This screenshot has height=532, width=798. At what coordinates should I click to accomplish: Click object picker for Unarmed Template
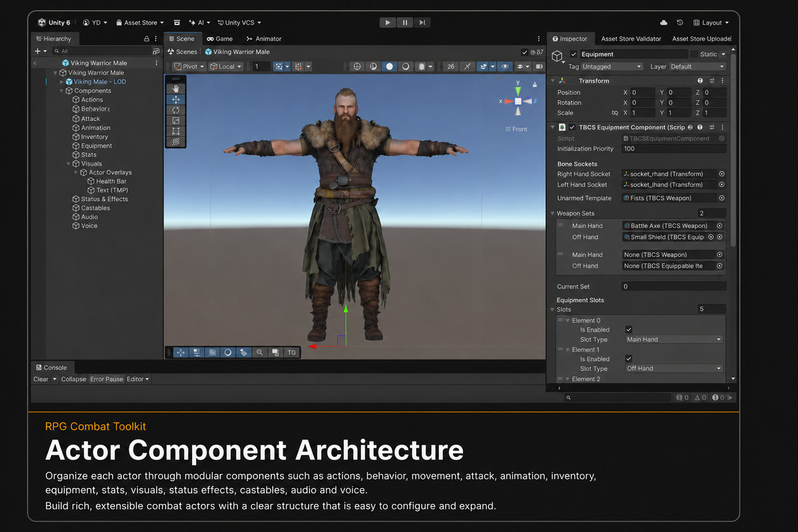722,198
